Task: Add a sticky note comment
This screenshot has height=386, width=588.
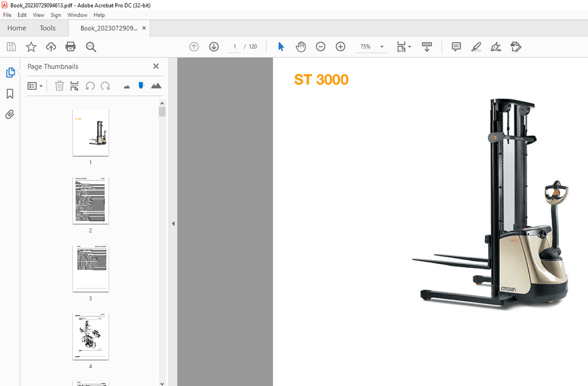Action: (456, 47)
